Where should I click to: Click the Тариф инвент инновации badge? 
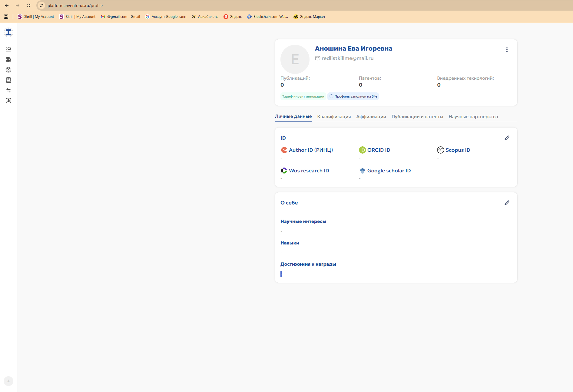[x=303, y=97]
